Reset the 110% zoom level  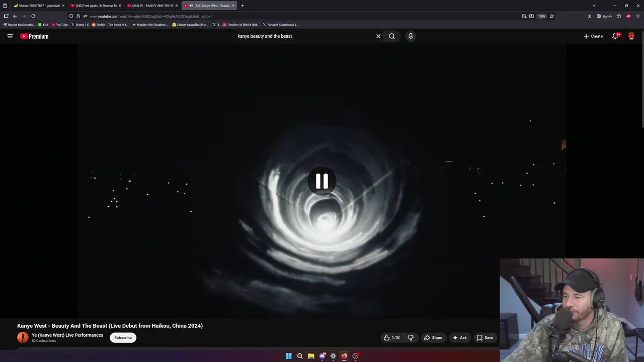pyautogui.click(x=541, y=16)
